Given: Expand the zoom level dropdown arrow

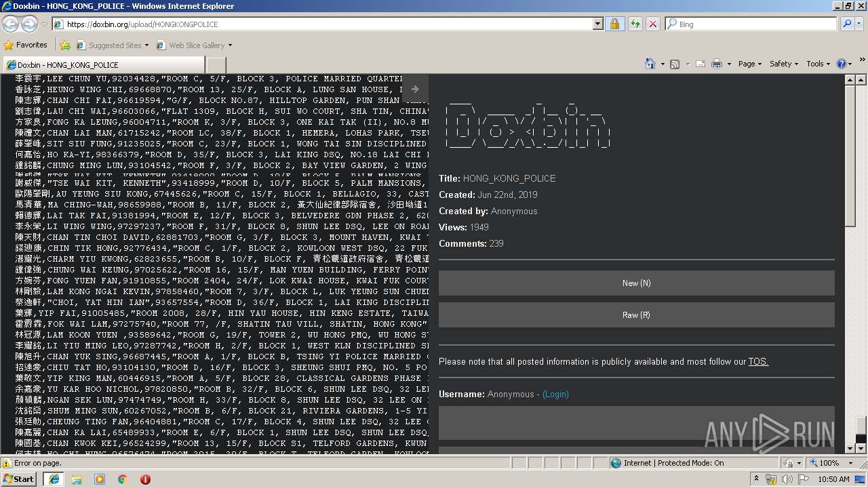Looking at the screenshot, I should pyautogui.click(x=850, y=463).
